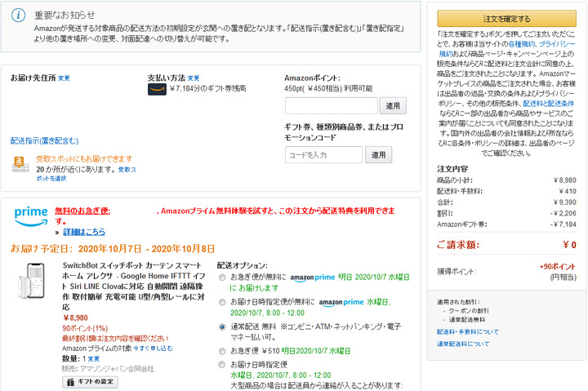Image resolution: width=588 pixels, height=391 pixels.
Task: Open 配送指示(置き配含む) delivery instructions link
Action: 45,141
